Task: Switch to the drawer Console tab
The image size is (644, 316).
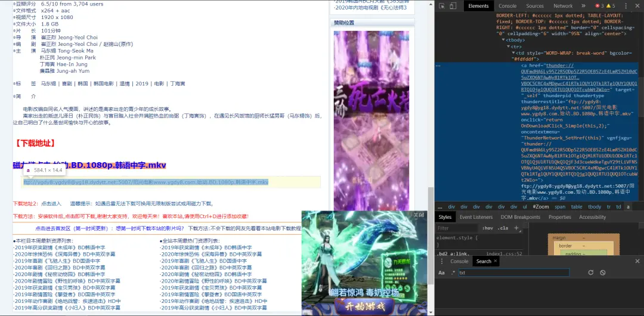Action: pyautogui.click(x=459, y=261)
